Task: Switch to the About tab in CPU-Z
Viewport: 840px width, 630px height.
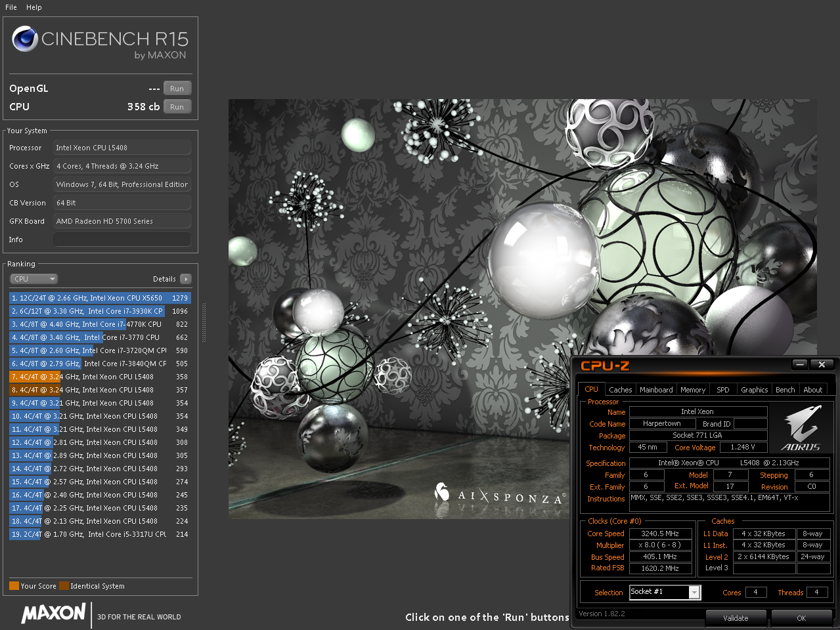Action: point(813,390)
